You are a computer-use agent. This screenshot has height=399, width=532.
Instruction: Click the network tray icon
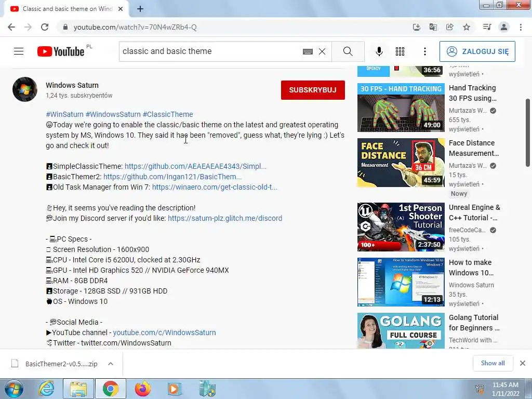[x=480, y=389]
